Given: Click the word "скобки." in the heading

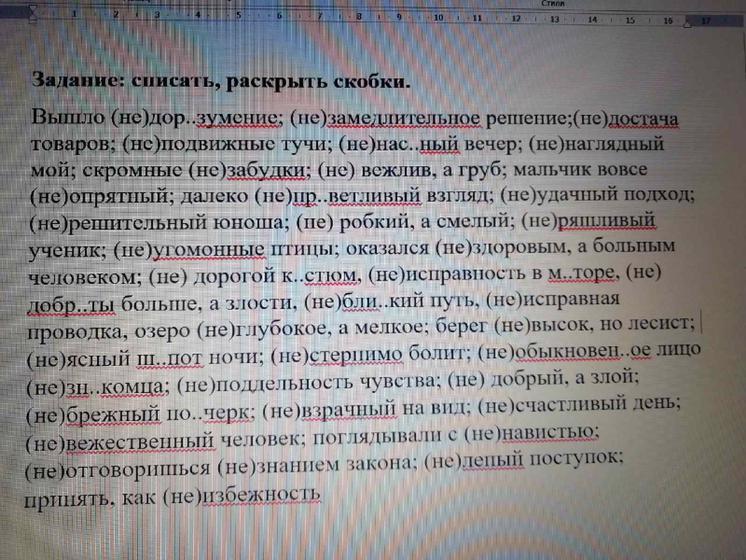Looking at the screenshot, I should click(x=371, y=81).
